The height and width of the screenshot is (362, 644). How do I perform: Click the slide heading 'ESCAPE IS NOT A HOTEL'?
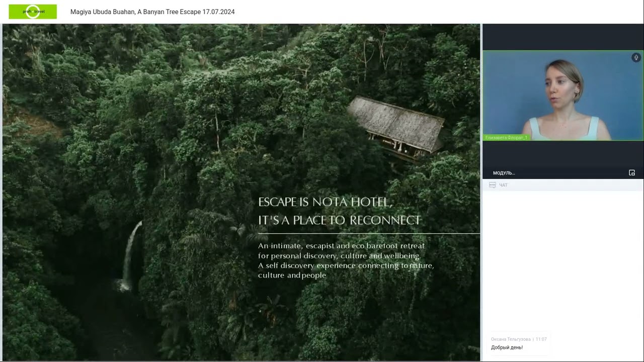pos(325,202)
